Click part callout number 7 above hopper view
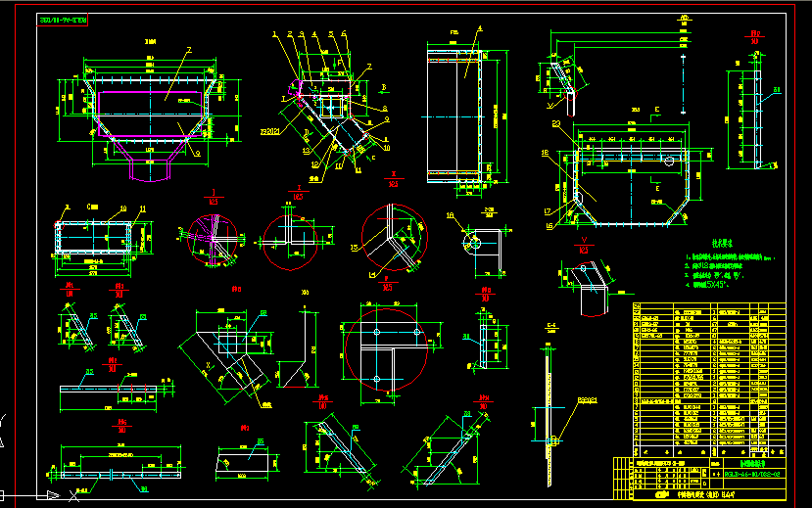The width and height of the screenshot is (812, 508). pyautogui.click(x=189, y=51)
